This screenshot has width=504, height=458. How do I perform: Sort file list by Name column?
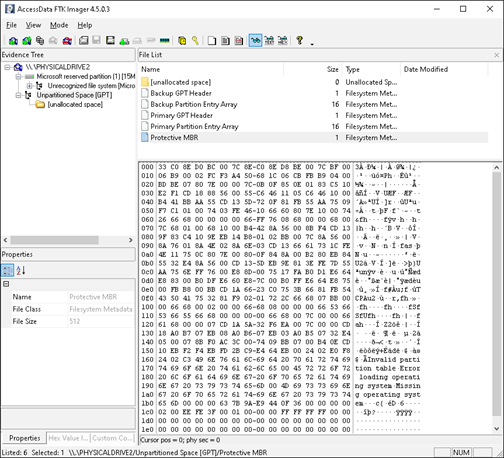[211, 69]
